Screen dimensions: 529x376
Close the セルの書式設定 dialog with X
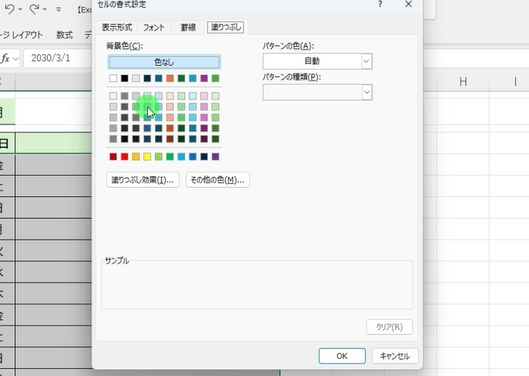[x=409, y=4]
